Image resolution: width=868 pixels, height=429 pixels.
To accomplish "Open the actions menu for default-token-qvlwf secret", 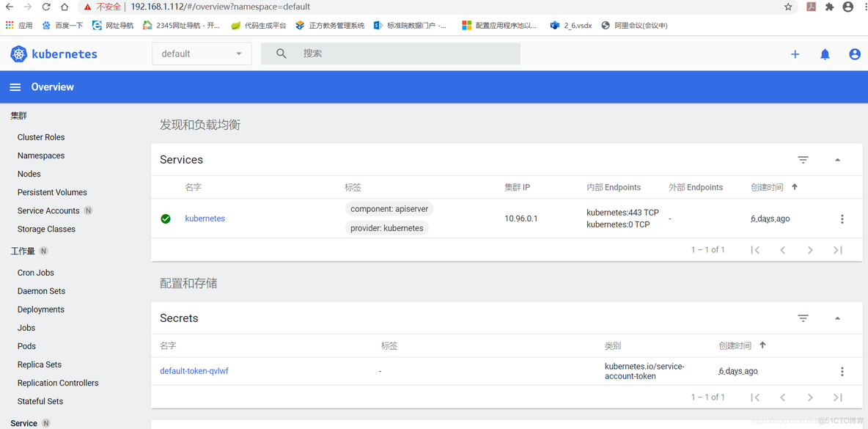I will point(842,371).
